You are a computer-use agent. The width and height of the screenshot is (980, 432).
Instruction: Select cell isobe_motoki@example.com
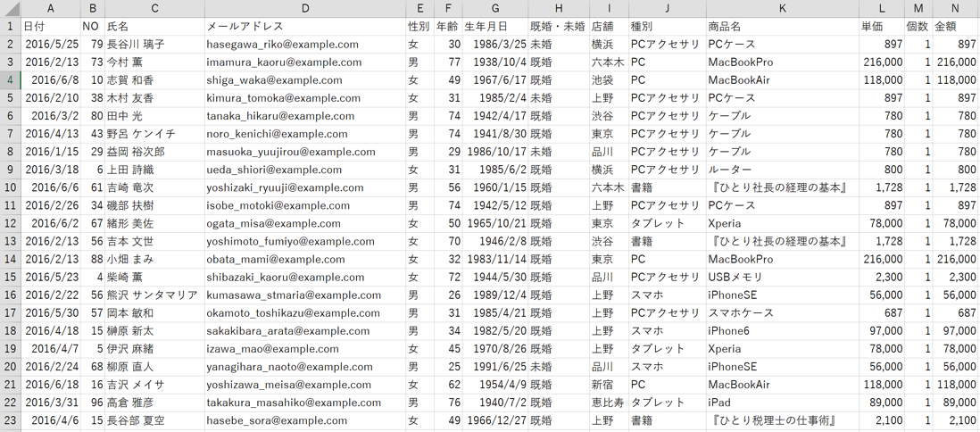pos(305,205)
